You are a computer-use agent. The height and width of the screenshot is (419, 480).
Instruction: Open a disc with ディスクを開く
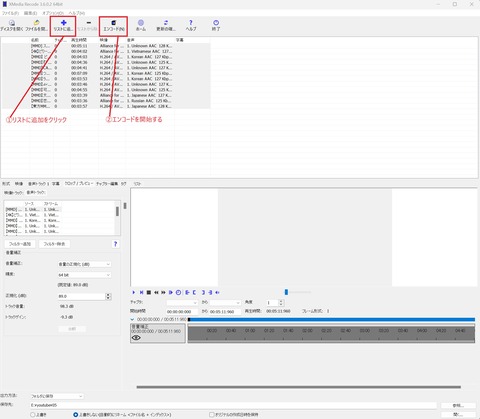12,25
